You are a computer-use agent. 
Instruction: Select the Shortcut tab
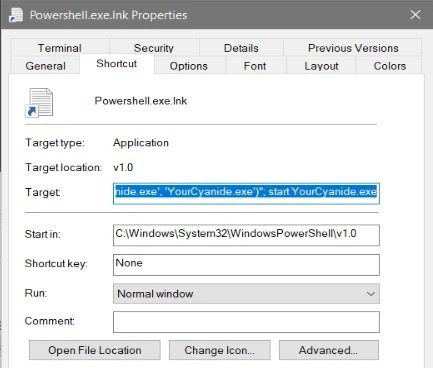point(117,64)
